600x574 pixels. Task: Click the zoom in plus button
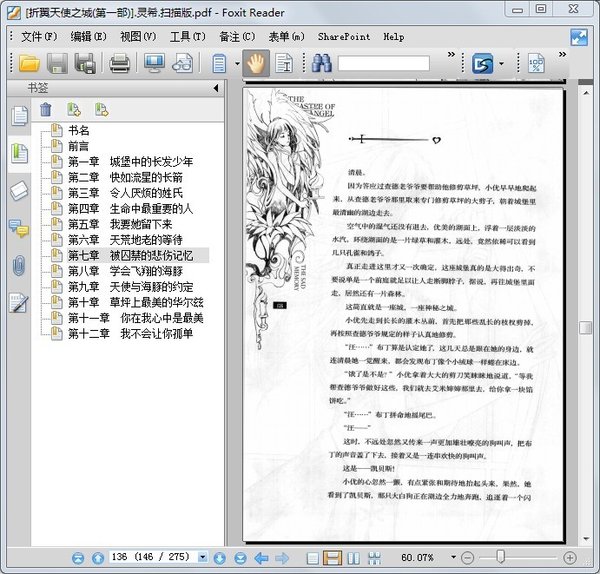[570, 558]
